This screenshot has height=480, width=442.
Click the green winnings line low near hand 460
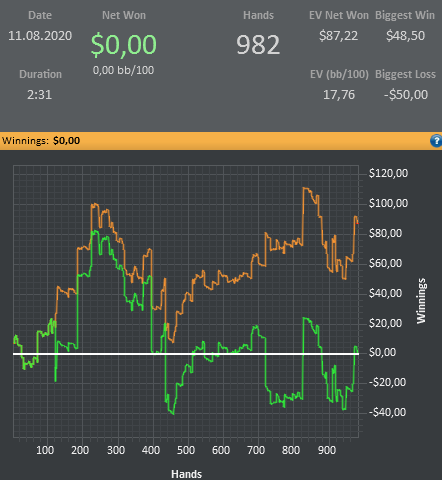coord(173,414)
